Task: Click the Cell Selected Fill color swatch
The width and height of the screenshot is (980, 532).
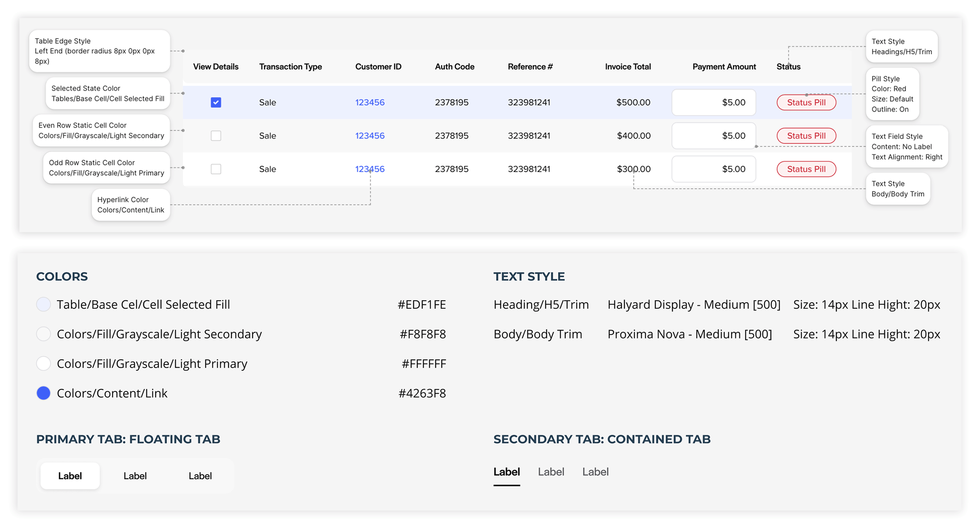Action: 43,304
